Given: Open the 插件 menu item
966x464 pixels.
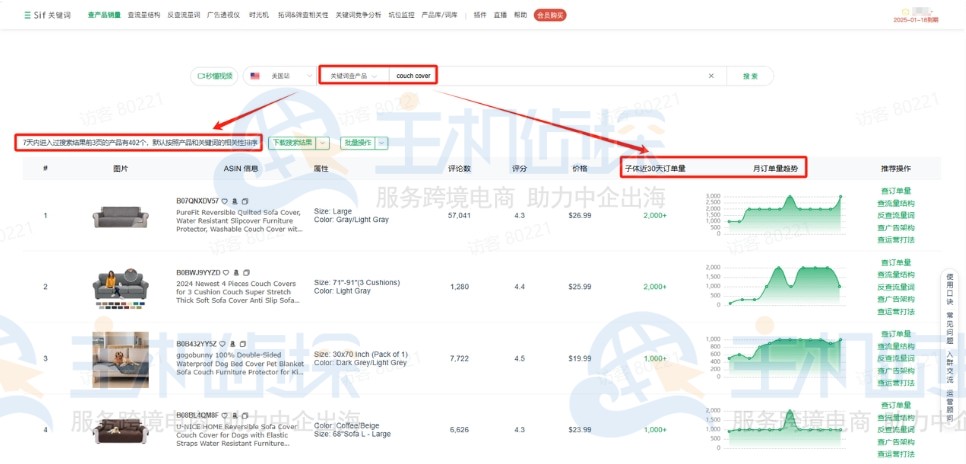Looking at the screenshot, I should coord(480,15).
